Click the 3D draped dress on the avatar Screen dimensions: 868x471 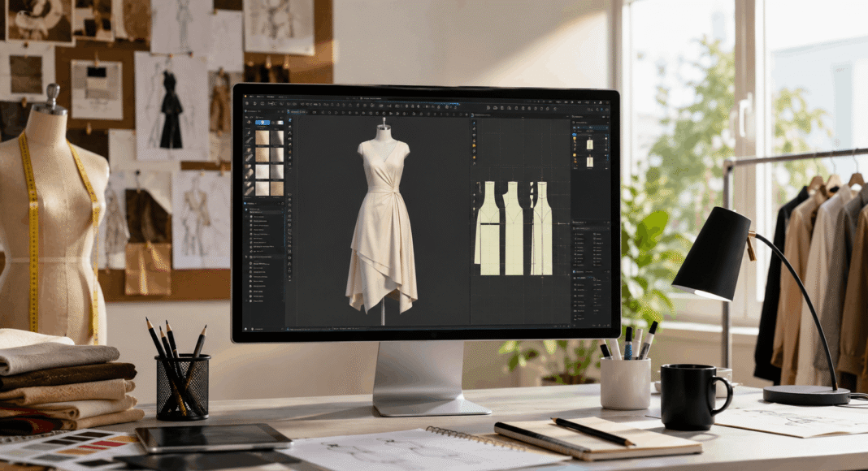[382, 226]
